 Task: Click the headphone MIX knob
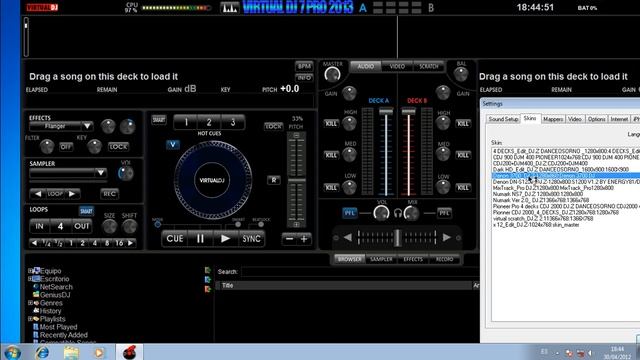point(412,213)
